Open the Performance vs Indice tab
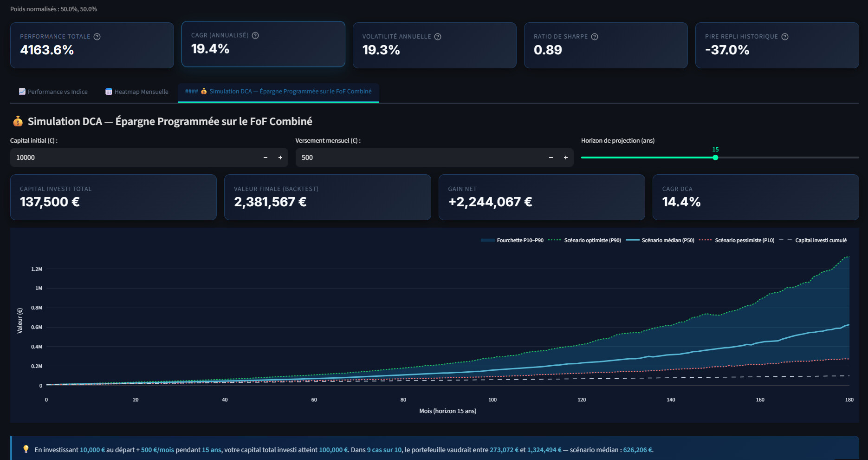Screen dimensions: 868x460 (53, 92)
